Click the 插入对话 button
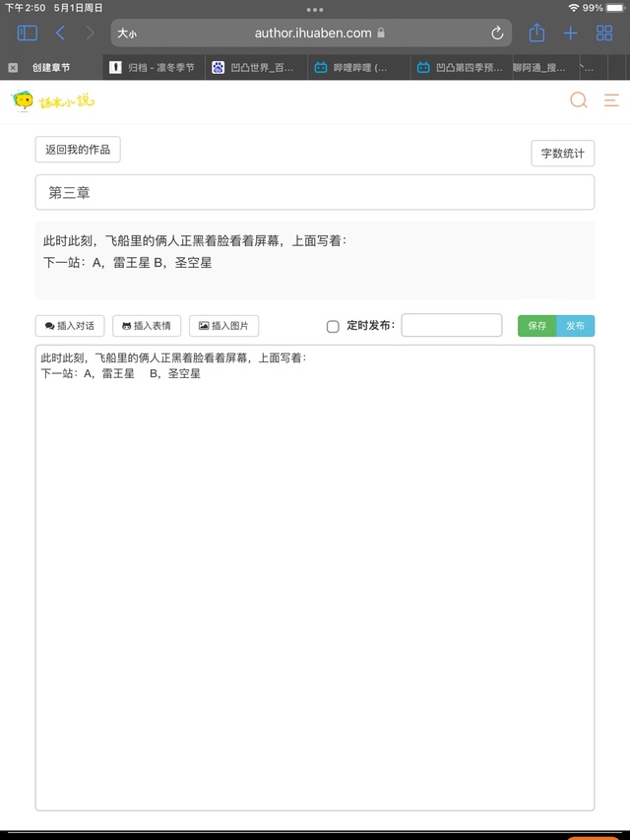This screenshot has height=840, width=630. [x=69, y=326]
